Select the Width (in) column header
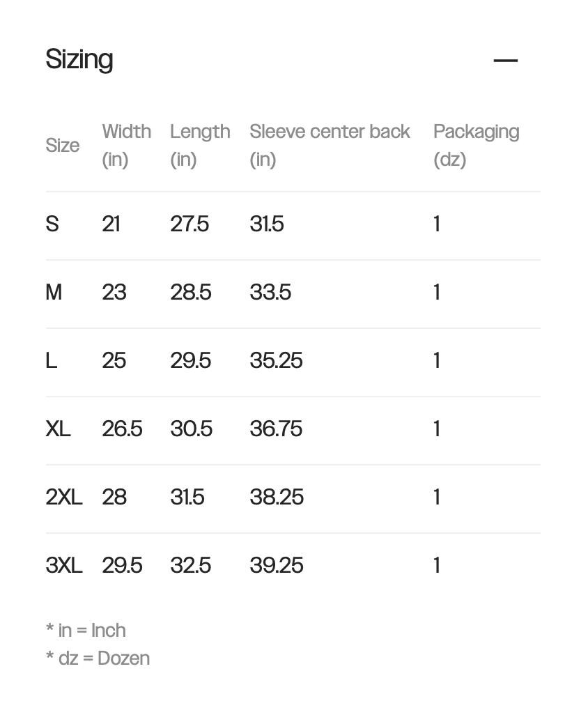588x701 pixels. click(127, 146)
